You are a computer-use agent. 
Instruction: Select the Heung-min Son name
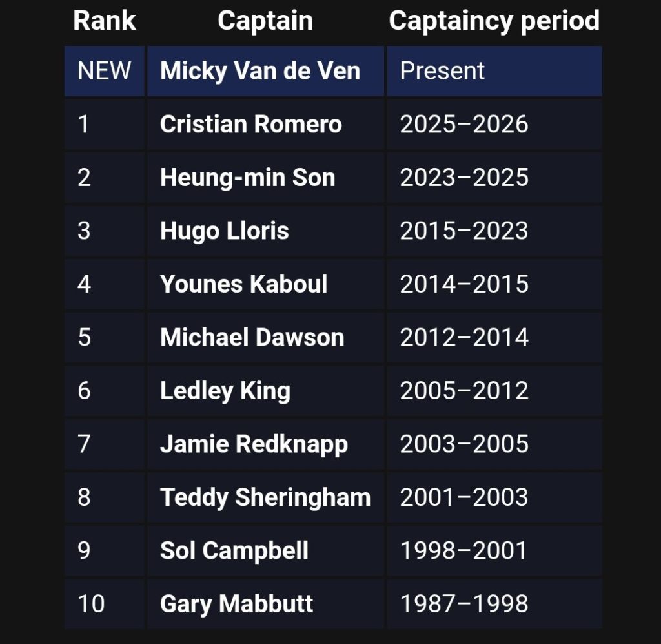click(247, 178)
